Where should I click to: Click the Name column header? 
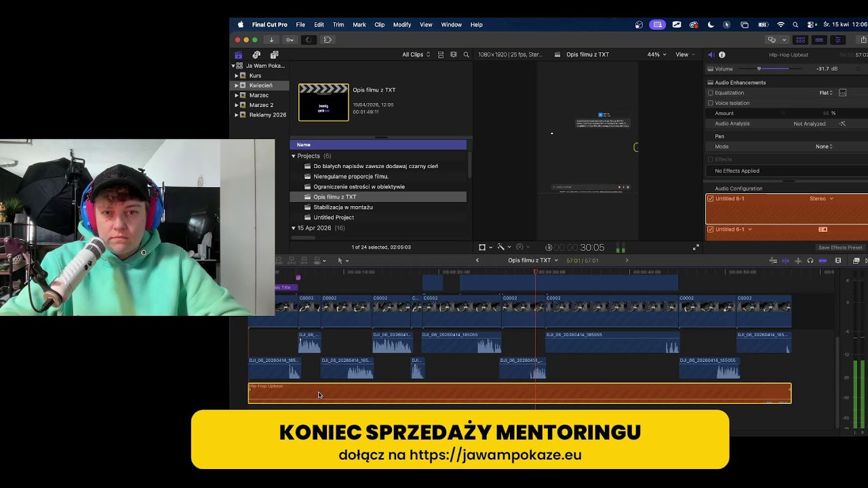tap(378, 144)
